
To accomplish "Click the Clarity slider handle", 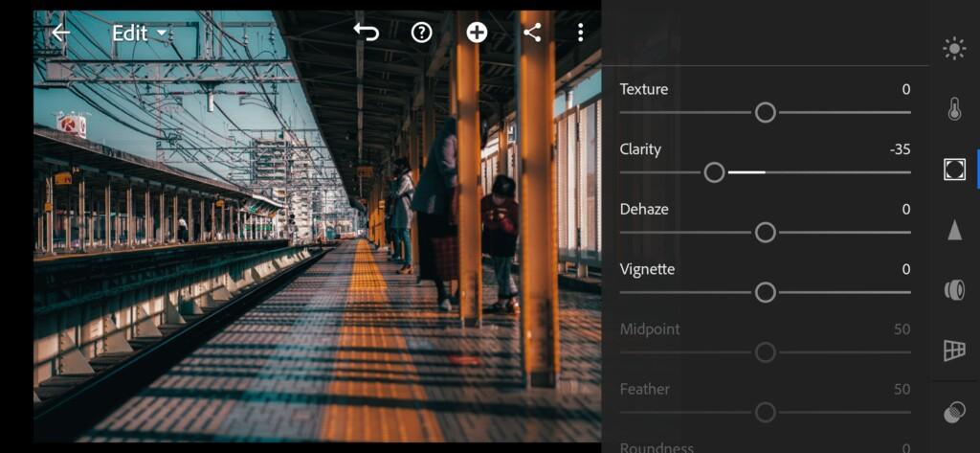I will (x=714, y=172).
